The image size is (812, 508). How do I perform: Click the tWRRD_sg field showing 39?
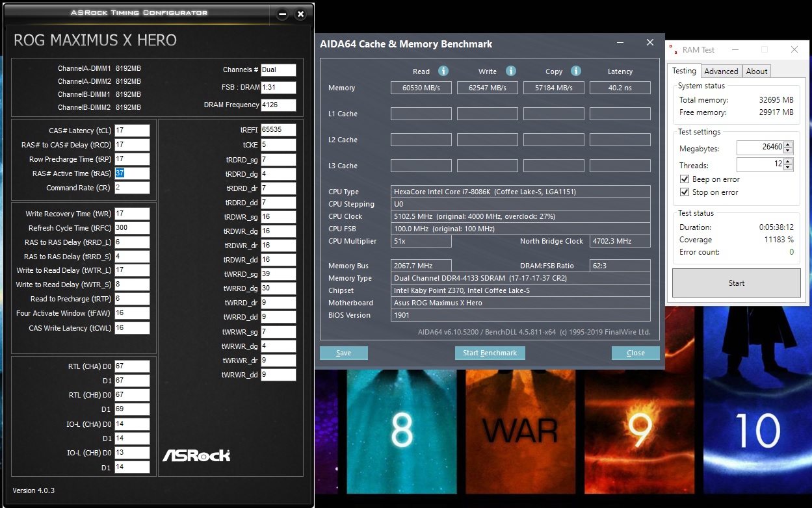tap(278, 274)
